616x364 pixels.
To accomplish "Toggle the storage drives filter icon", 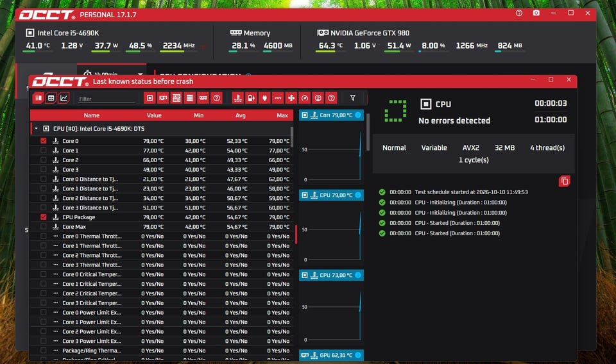I will (x=190, y=98).
